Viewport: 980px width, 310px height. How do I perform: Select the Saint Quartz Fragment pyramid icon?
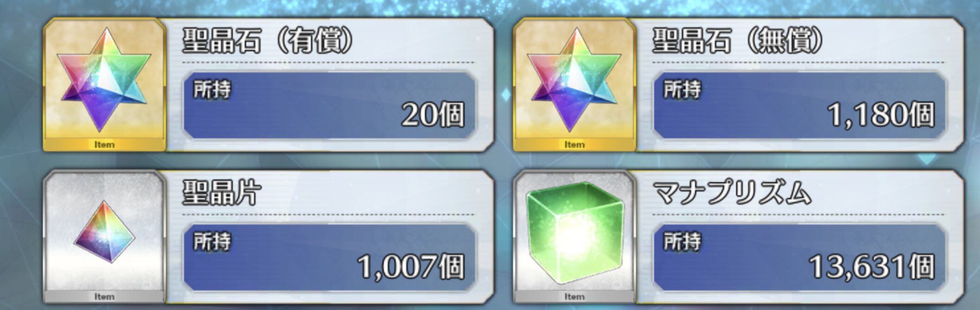pos(104,231)
